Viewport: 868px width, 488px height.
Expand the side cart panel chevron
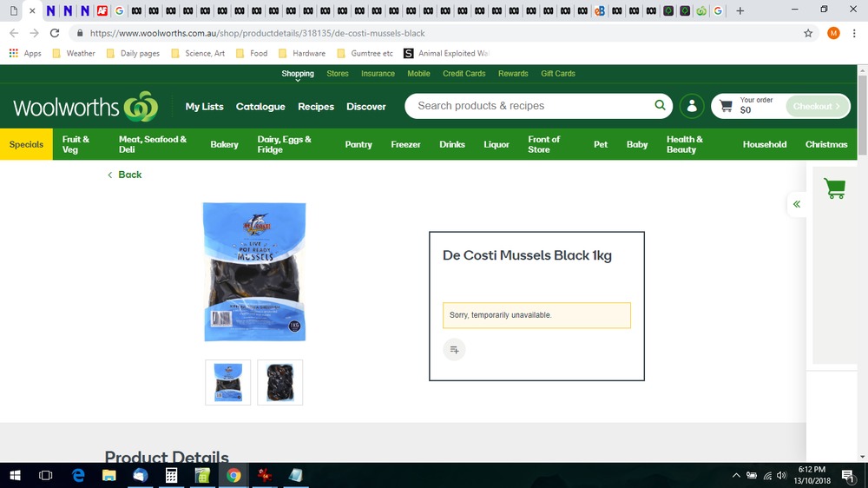[x=796, y=204]
